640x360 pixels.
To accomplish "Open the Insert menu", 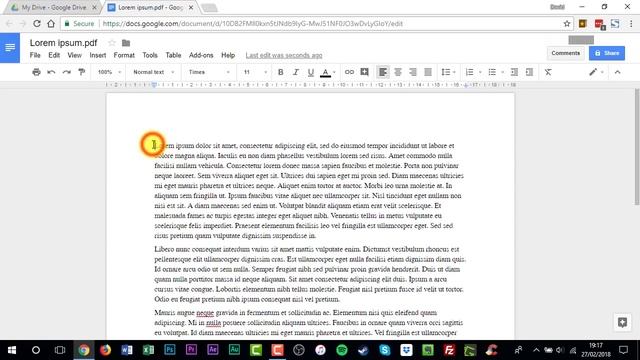I will 98,55.
